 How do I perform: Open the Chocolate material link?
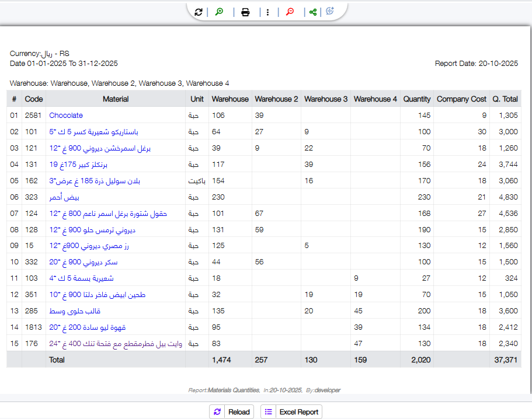[66, 116]
